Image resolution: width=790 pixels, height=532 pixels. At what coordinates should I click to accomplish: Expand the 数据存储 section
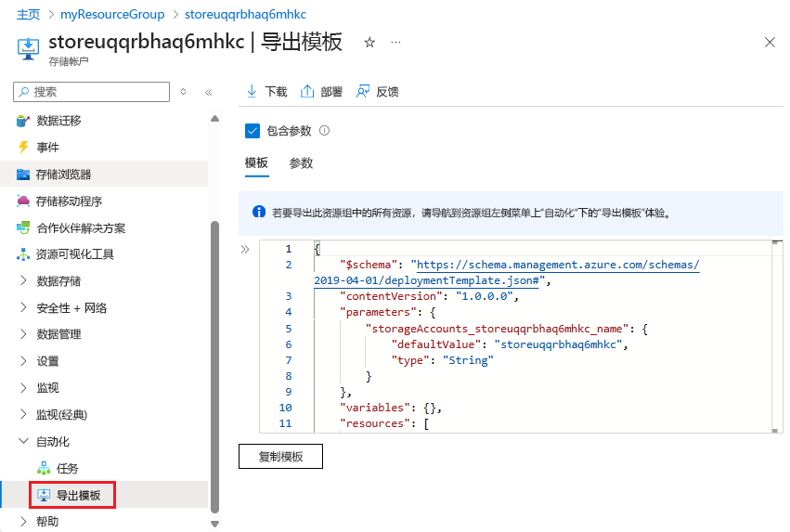click(x=23, y=280)
